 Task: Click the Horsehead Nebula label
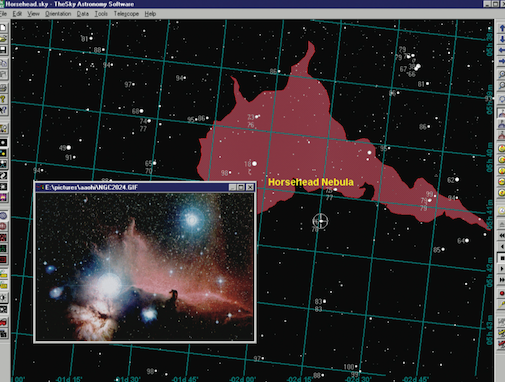pos(311,182)
